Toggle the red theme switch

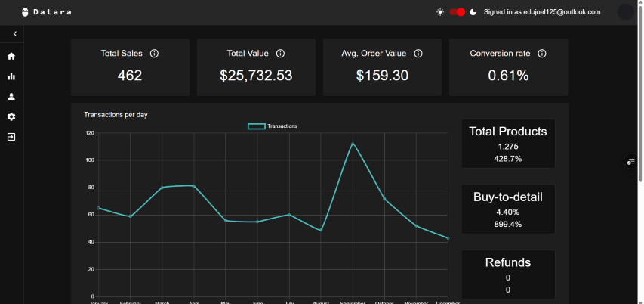(457, 12)
